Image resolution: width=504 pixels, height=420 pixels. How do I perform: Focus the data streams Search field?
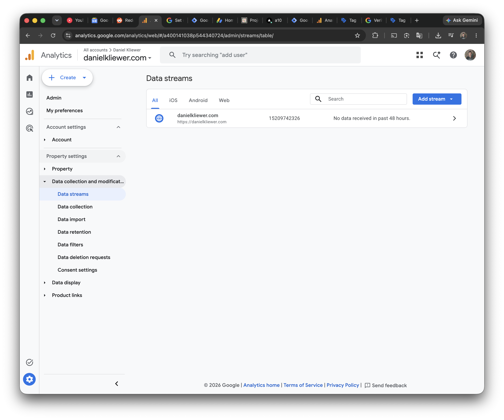[x=358, y=99]
